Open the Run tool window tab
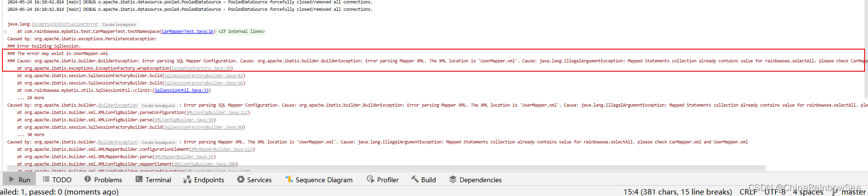Image resolution: width=868 pixels, height=196 pixels. [20, 180]
